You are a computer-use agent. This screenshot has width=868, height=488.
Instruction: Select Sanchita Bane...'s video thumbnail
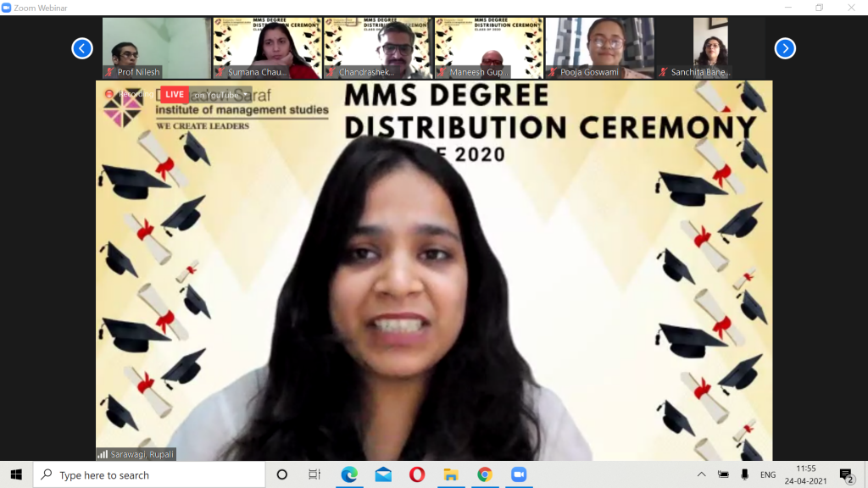coord(710,48)
